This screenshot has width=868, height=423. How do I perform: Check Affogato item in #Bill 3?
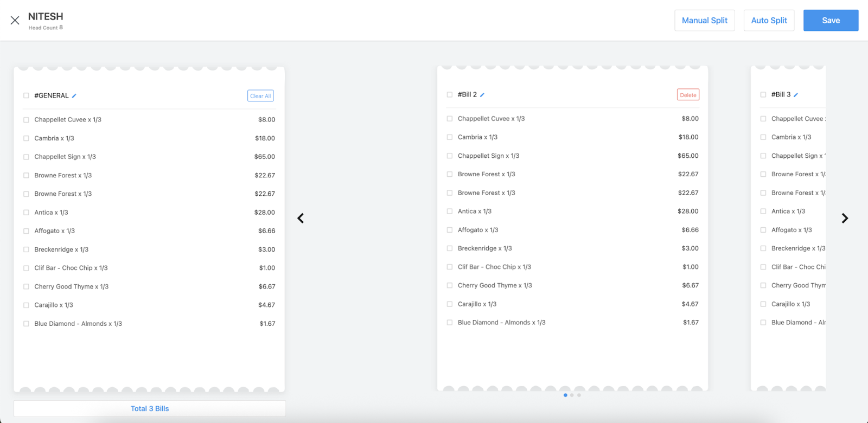tap(763, 230)
